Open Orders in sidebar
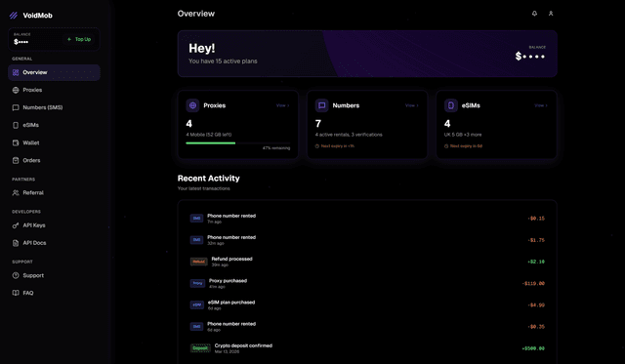625x364 pixels. tap(54, 160)
